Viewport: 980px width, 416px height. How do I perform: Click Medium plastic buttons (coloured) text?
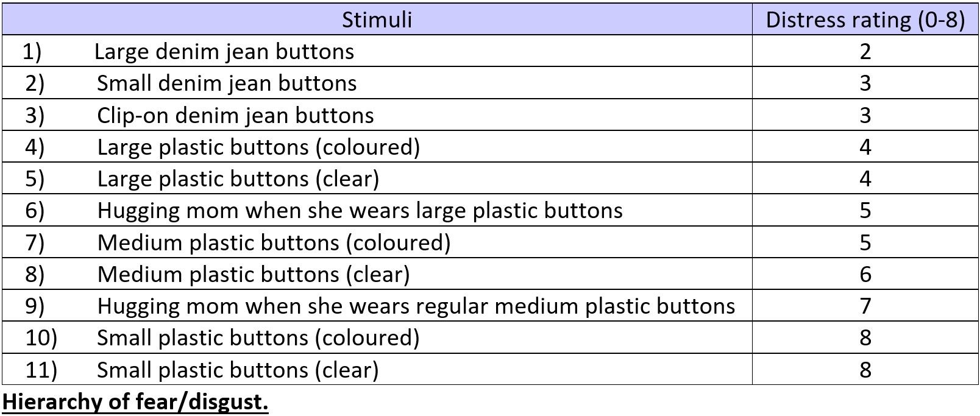274,242
